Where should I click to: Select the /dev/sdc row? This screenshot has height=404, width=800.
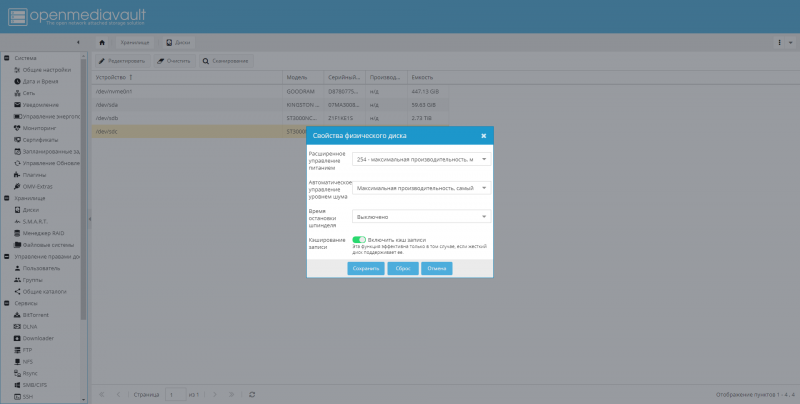tap(199, 132)
